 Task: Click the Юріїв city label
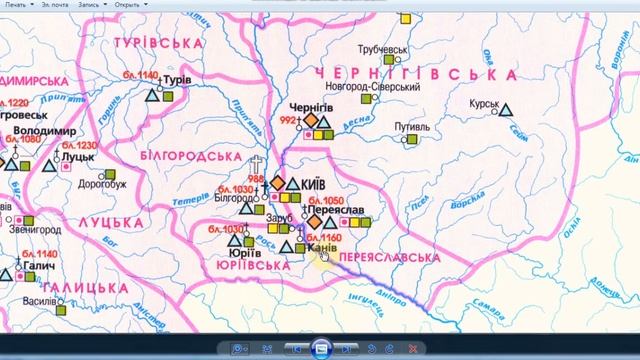click(x=245, y=253)
